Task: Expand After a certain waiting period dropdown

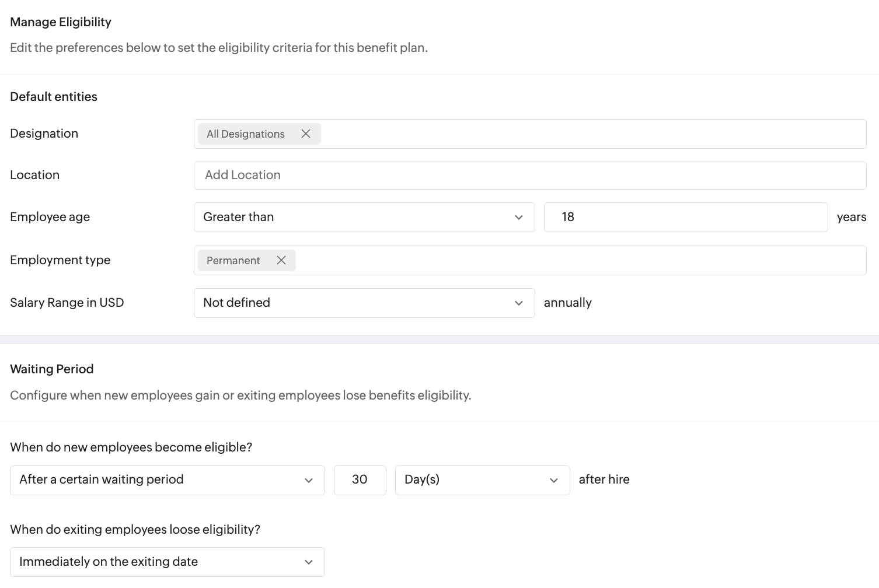Action: click(x=168, y=480)
